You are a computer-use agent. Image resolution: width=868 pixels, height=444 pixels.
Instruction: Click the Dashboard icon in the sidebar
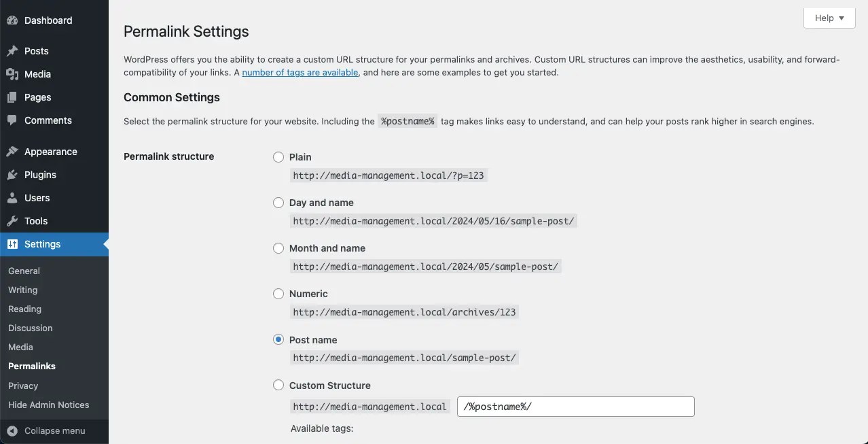pyautogui.click(x=13, y=20)
